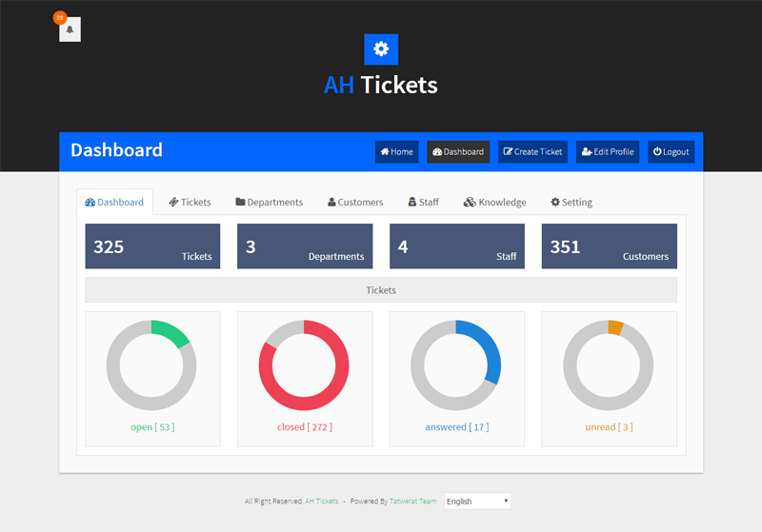The image size is (762, 532).
Task: Click the blue answered tickets donut chart
Action: [x=456, y=365]
